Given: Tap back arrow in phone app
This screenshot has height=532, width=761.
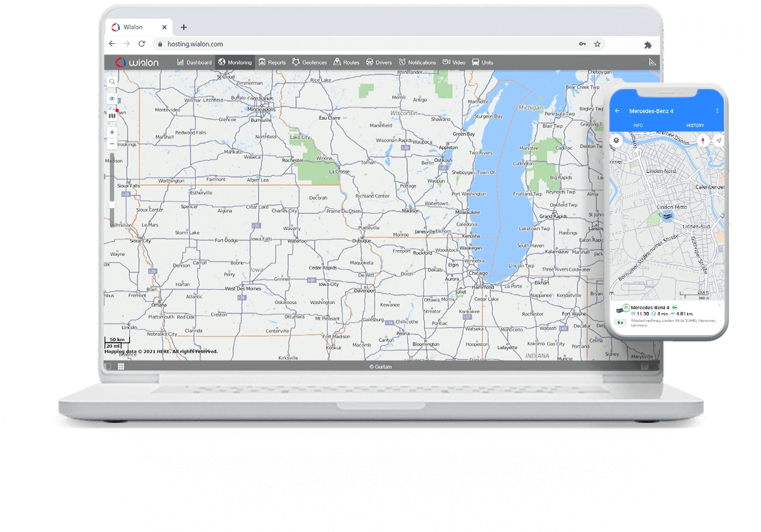Looking at the screenshot, I should [617, 111].
